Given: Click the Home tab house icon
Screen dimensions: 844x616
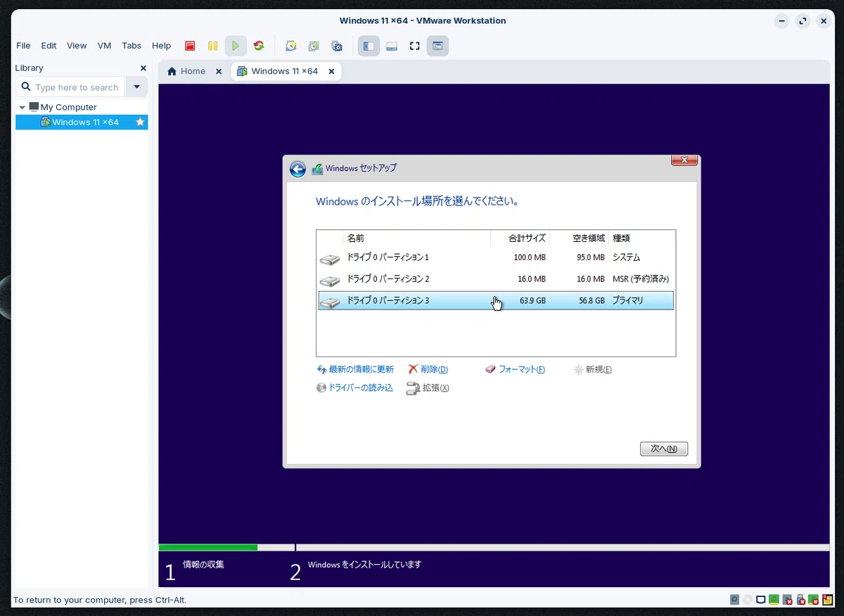Looking at the screenshot, I should pyautogui.click(x=172, y=71).
